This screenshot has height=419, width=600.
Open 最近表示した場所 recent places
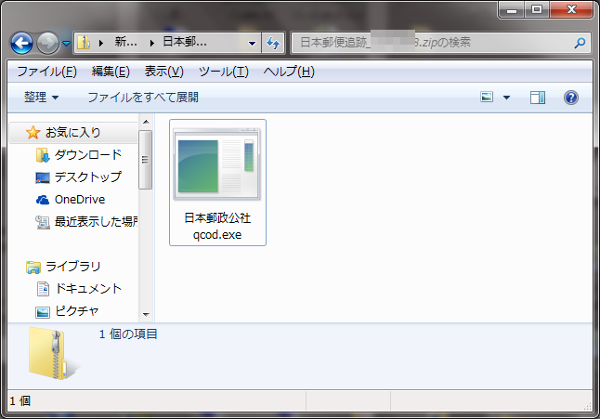coord(96,222)
